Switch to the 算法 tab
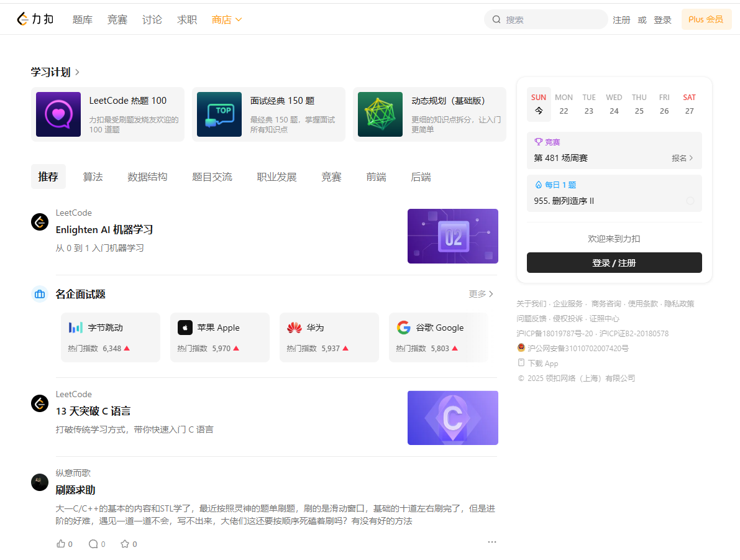Viewport: 740px width, 560px height. [93, 177]
